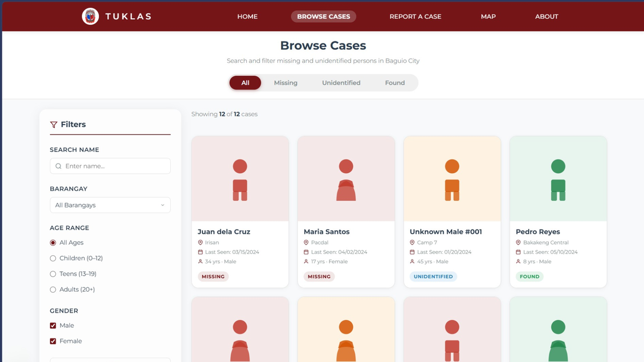The height and width of the screenshot is (362, 644).
Task: Open the MAP page
Action: point(488,17)
